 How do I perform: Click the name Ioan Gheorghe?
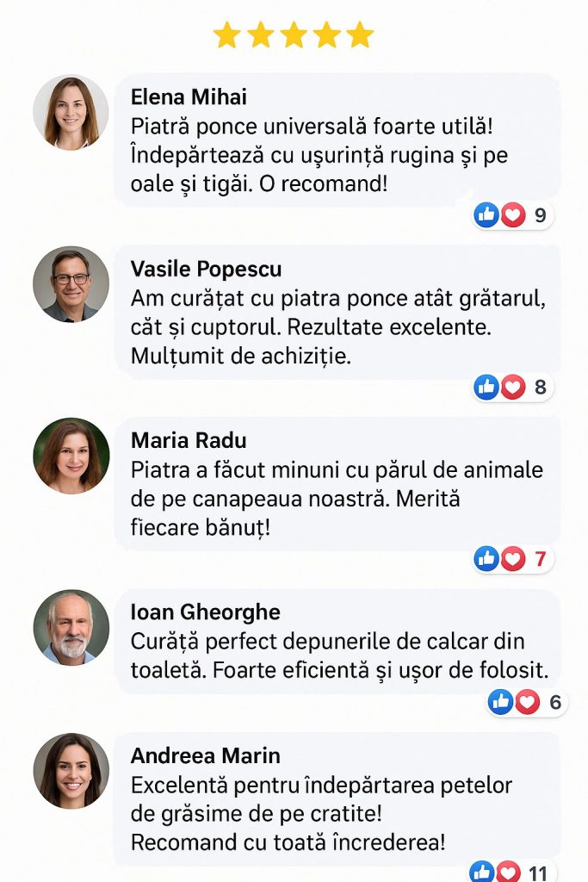(205, 612)
